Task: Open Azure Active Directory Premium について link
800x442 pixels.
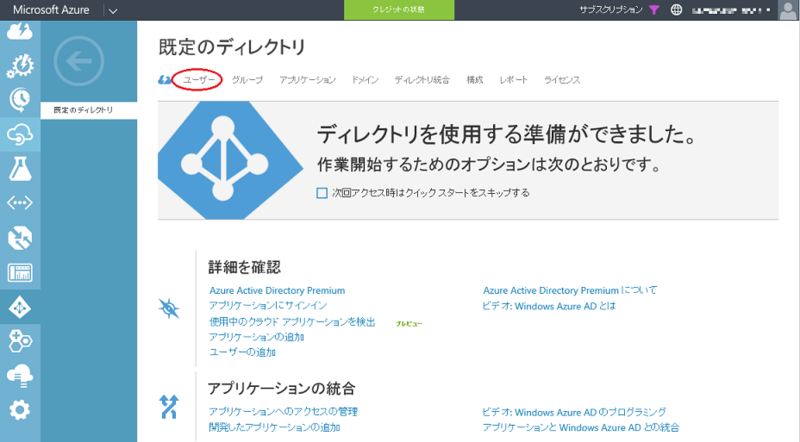Action: [x=570, y=290]
